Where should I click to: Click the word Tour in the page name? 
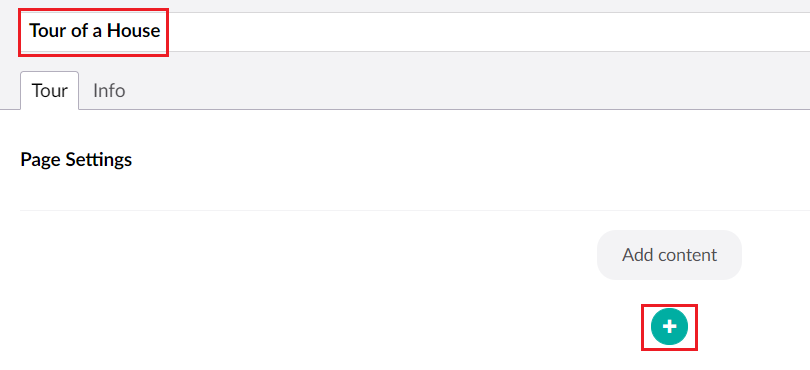(45, 32)
